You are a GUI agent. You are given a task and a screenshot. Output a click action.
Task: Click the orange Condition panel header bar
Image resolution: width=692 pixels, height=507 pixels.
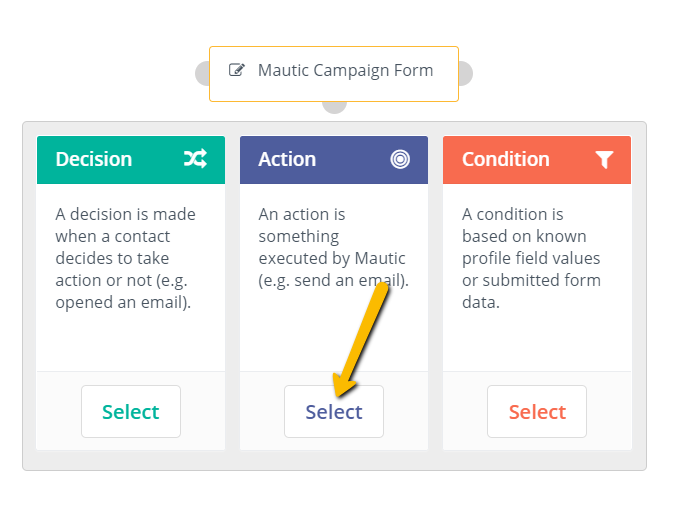[x=537, y=160]
